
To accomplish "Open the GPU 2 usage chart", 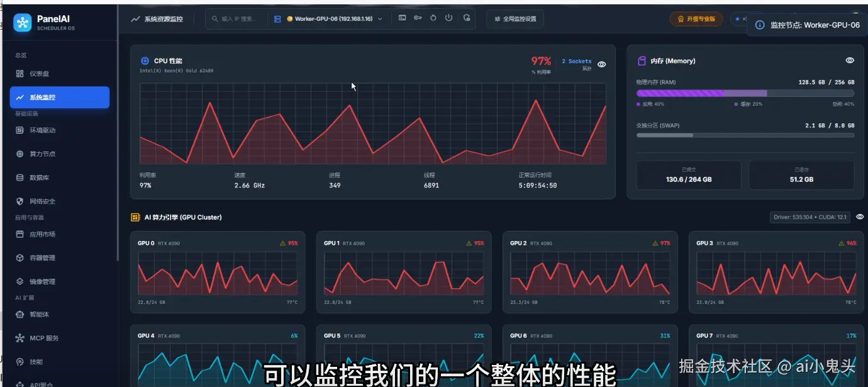I will click(590, 274).
